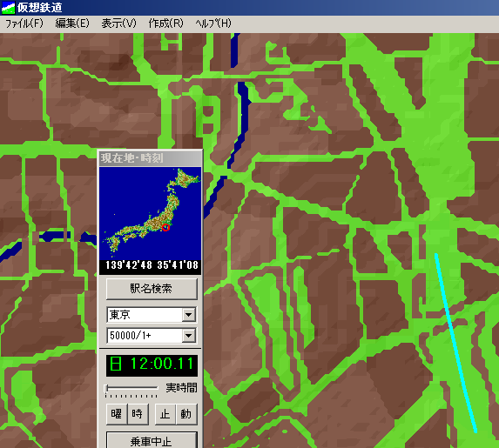Open the 表示(V) menu
This screenshot has height=448, width=499.
pyautogui.click(x=118, y=23)
